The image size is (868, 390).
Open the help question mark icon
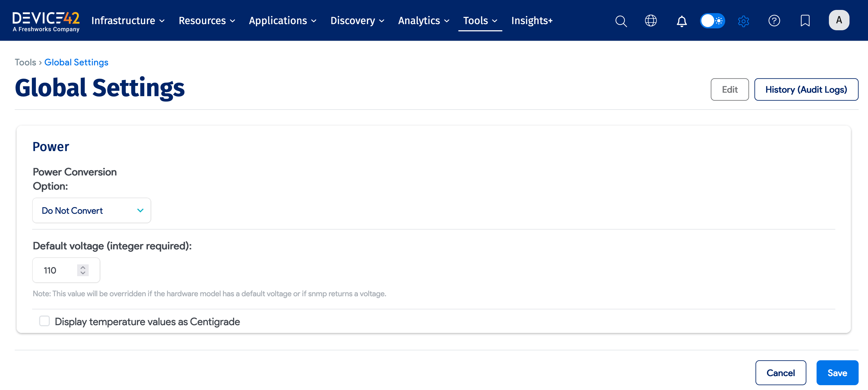pos(774,21)
